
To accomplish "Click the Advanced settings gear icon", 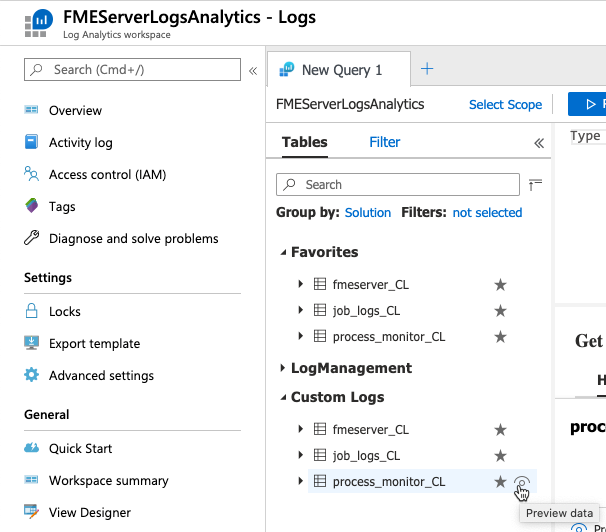I will (31, 375).
